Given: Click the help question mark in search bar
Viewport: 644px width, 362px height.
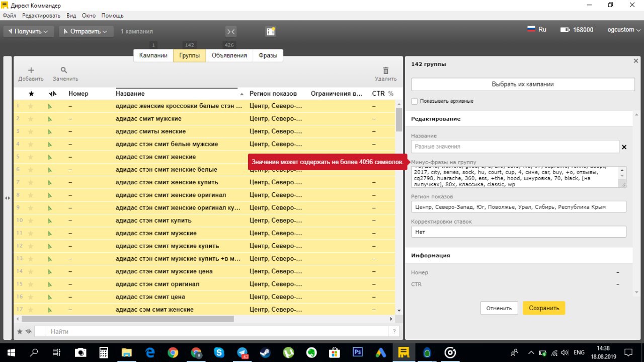Looking at the screenshot, I should click(395, 331).
